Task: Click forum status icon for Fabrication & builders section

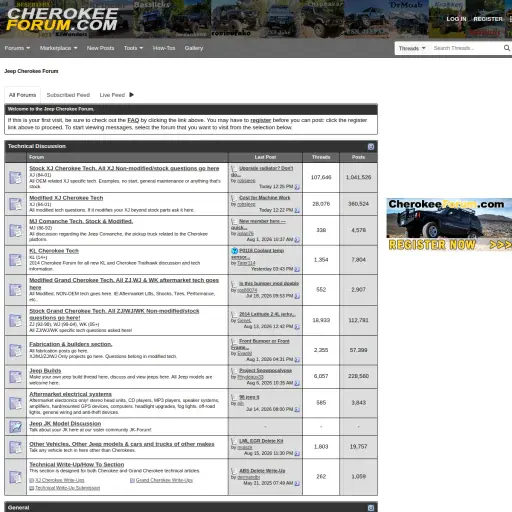Action: click(x=15, y=350)
